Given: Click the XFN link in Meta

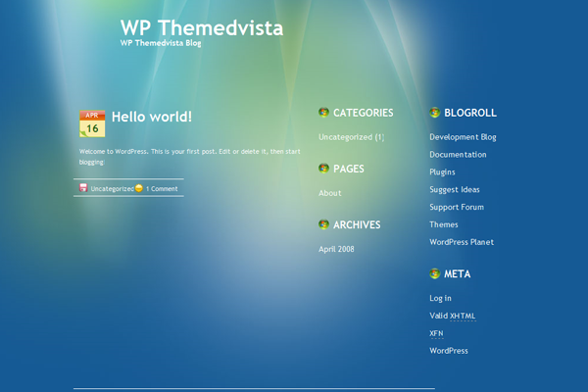Looking at the screenshot, I should pyautogui.click(x=436, y=333).
